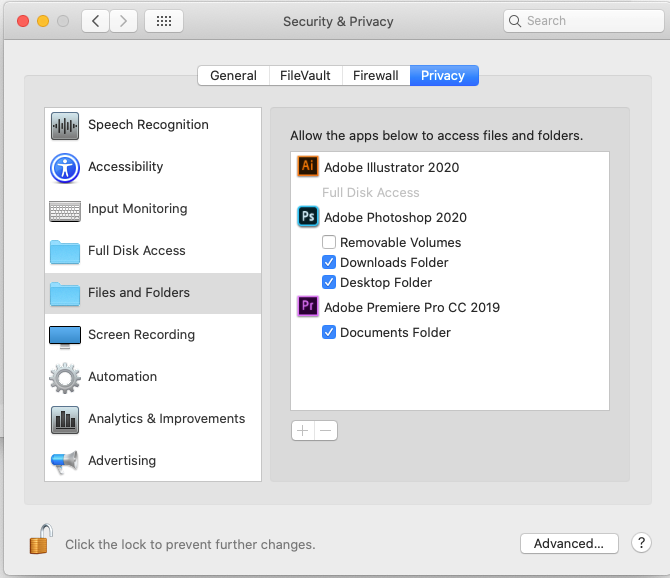Uncheck Documents Folder for Premiere Pro

(x=329, y=332)
